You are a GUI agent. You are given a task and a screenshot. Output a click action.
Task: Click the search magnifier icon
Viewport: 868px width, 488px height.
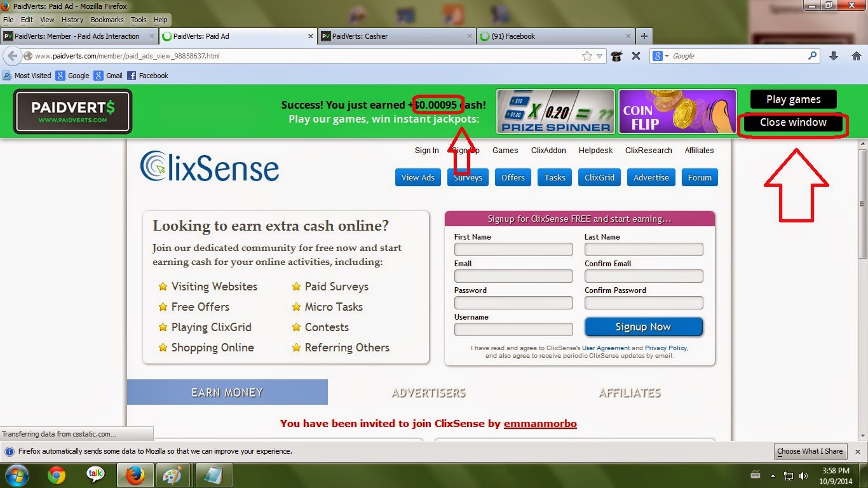pyautogui.click(x=812, y=56)
